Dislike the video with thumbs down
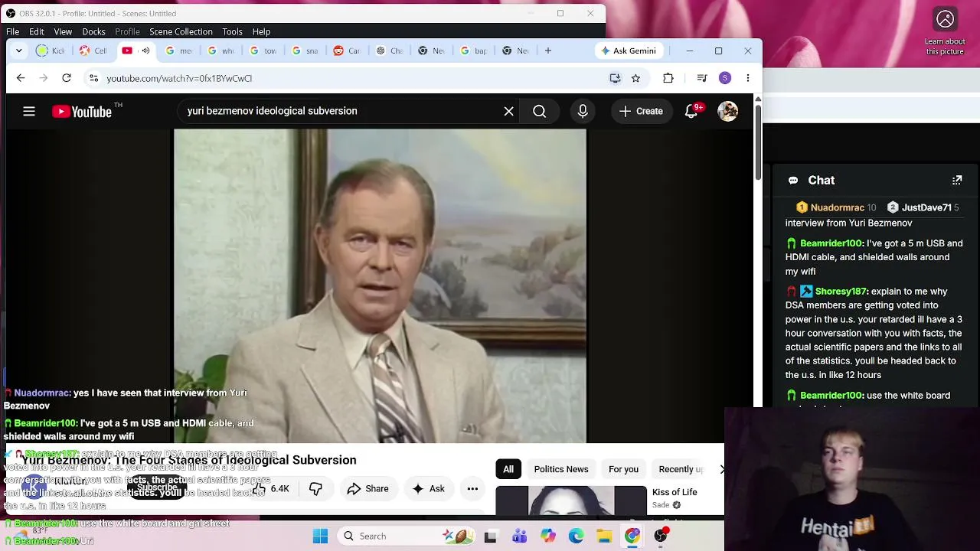Viewport: 980px width, 551px height. [315, 489]
